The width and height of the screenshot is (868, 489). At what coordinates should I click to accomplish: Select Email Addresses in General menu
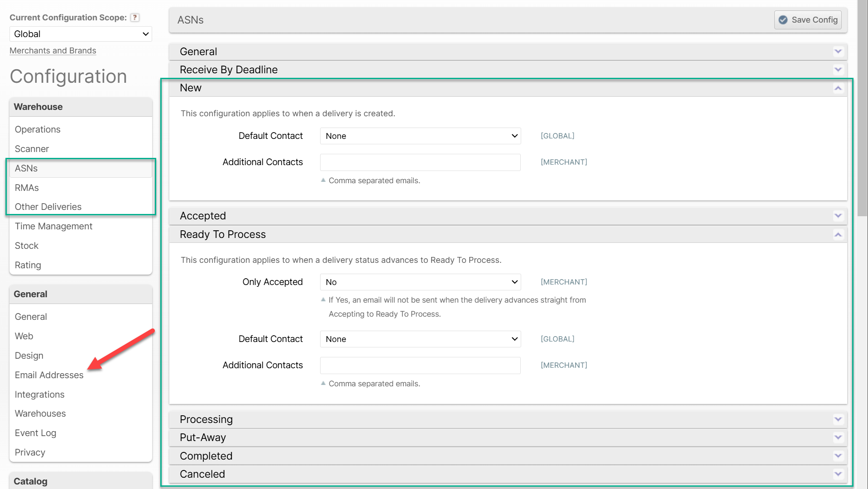point(49,375)
